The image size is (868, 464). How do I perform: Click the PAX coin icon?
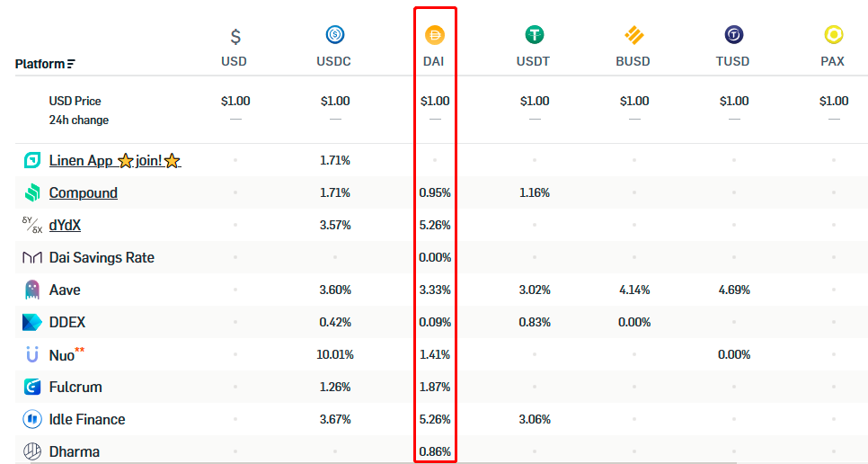pos(834,35)
